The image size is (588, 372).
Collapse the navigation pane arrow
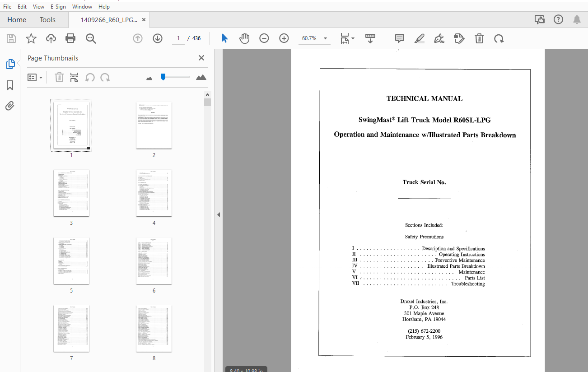(219, 214)
